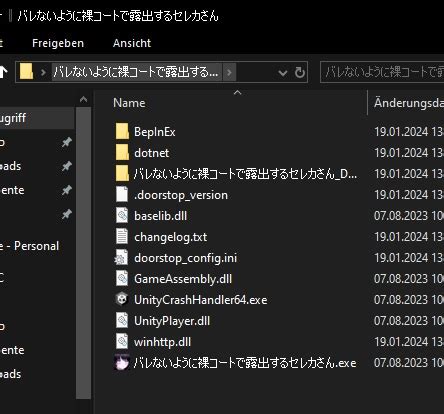Click the date of baselib.dll
Screen dimensions: 444x414
pos(409,216)
